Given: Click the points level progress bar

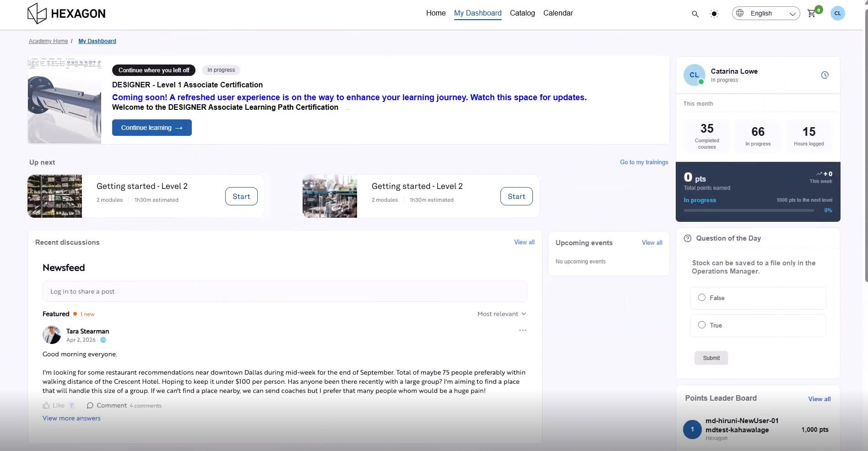Looking at the screenshot, I should click(749, 210).
